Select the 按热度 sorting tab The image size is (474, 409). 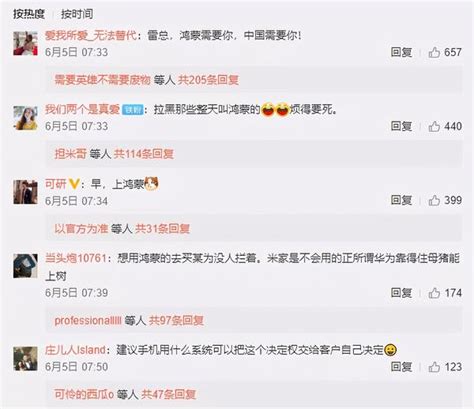(x=29, y=14)
